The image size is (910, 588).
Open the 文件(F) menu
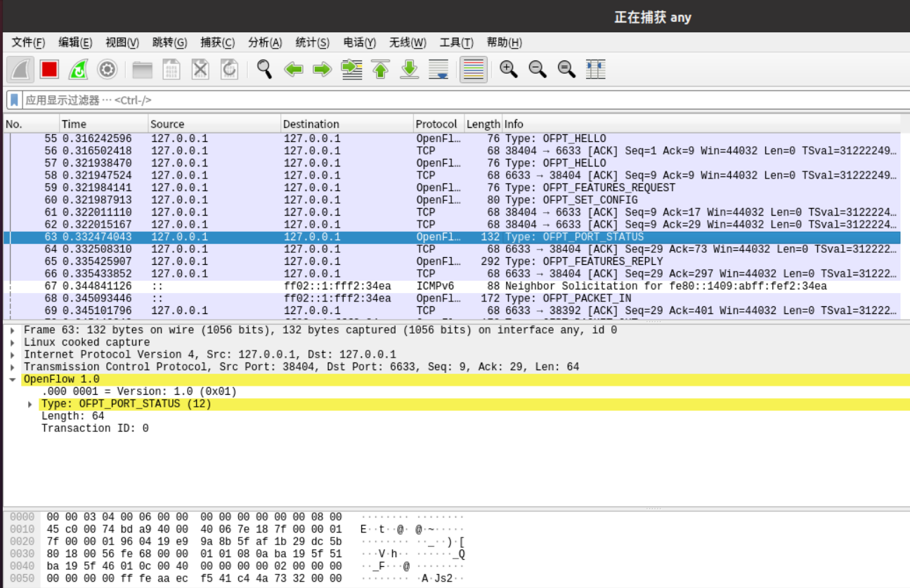coord(28,42)
